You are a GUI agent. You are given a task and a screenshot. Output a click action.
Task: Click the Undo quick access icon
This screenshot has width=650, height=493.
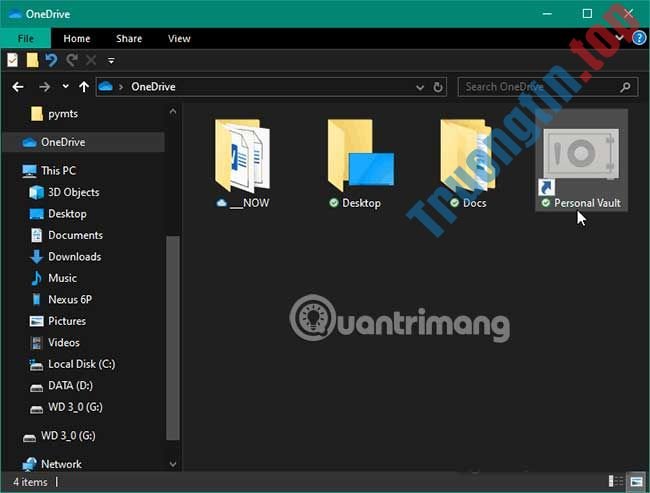51,61
